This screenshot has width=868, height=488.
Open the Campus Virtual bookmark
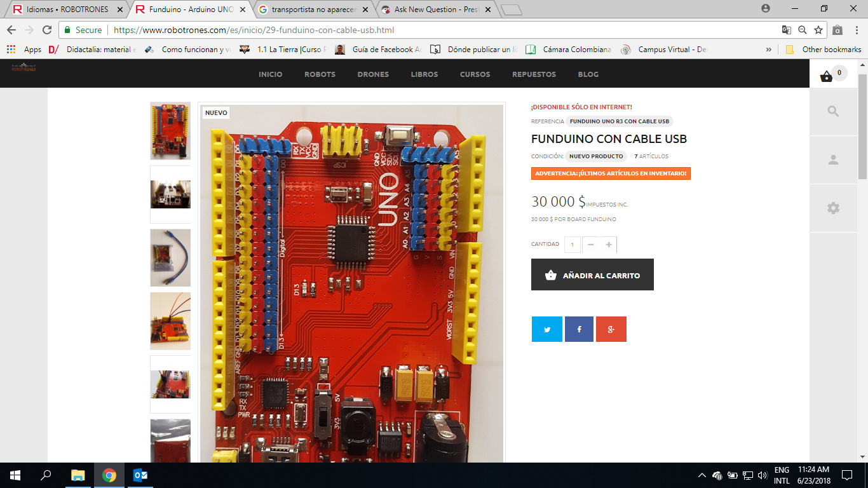click(664, 50)
